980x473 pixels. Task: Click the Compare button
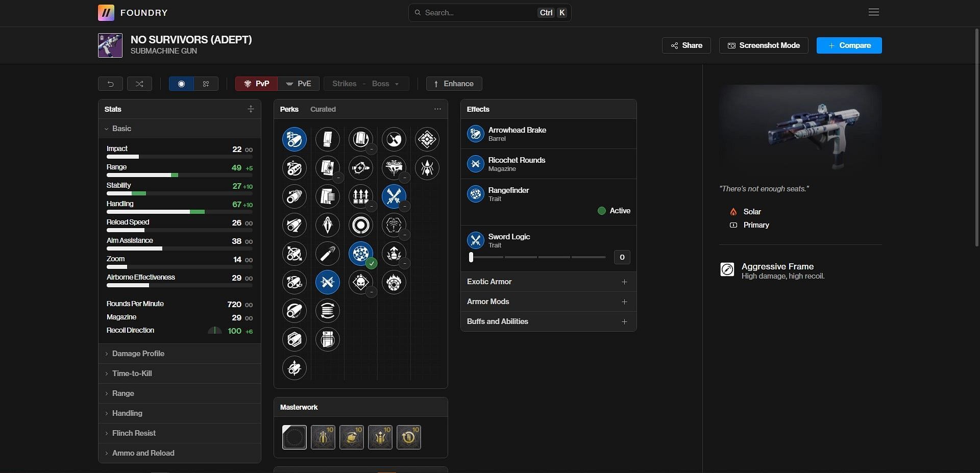pyautogui.click(x=849, y=45)
